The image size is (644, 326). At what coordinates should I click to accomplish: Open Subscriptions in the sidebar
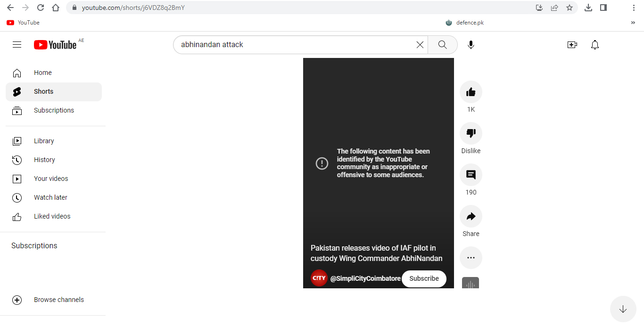click(54, 110)
